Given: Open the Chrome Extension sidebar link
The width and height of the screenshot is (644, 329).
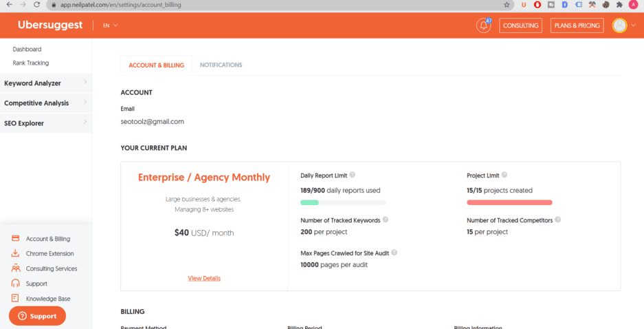Looking at the screenshot, I should click(x=49, y=254).
